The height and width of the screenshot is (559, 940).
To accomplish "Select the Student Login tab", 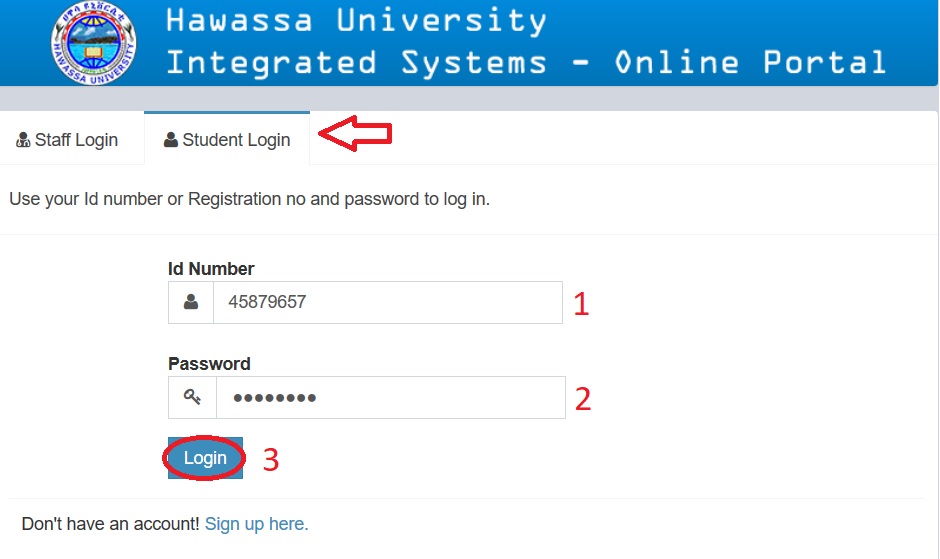I will 227,140.
